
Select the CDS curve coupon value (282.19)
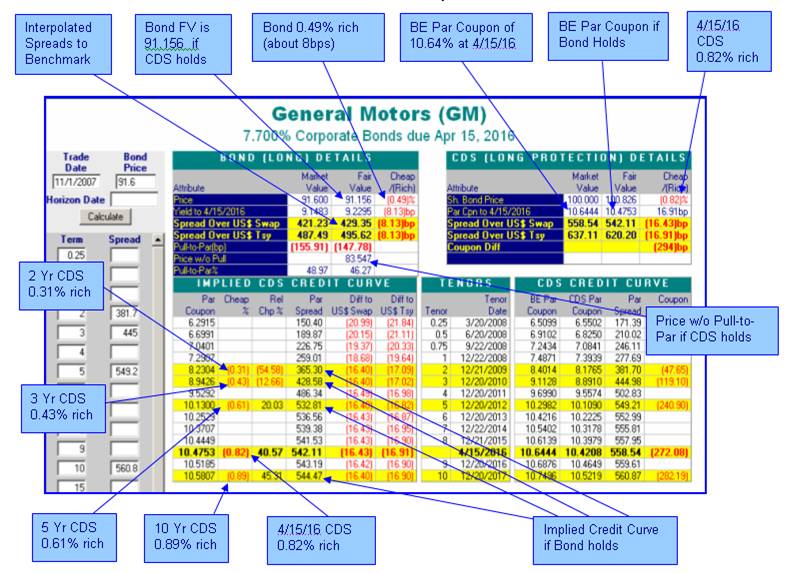[672, 476]
